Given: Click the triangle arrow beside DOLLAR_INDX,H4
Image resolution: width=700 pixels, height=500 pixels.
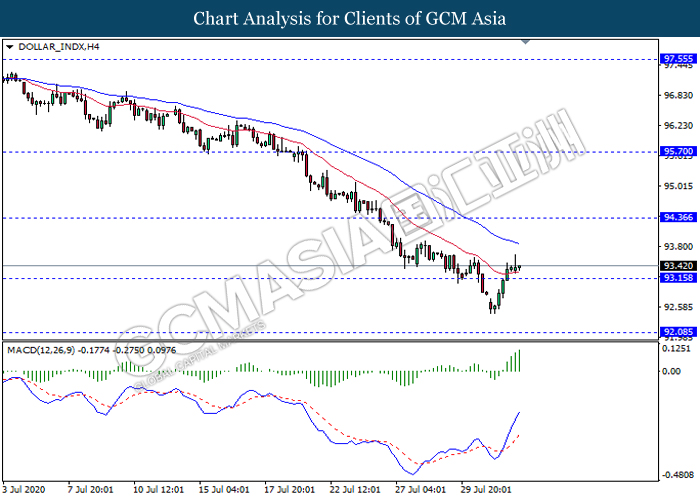Looking at the screenshot, I should 9,47.
